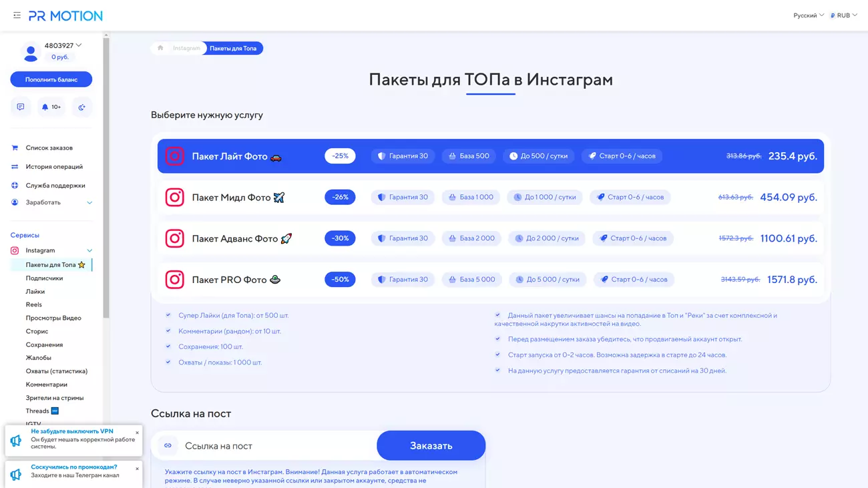The image size is (868, 488).
Task: Click the shopping cart icon for Список заказов
Action: point(15,148)
